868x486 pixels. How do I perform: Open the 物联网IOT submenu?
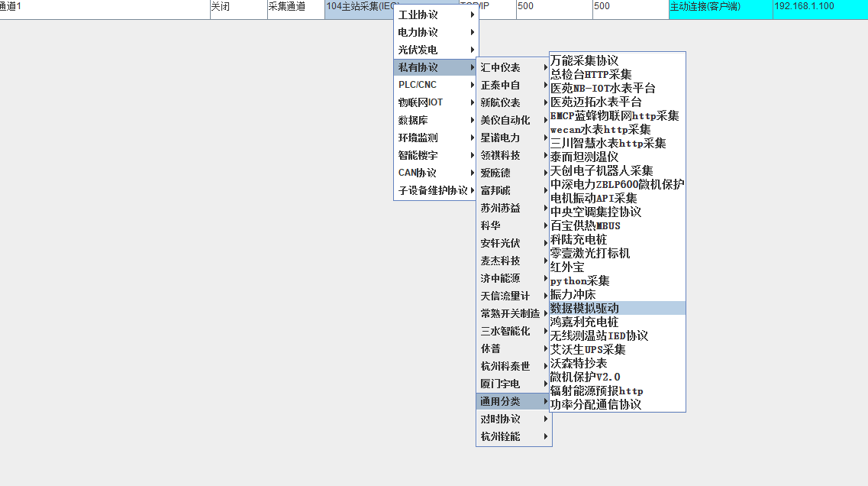coord(436,102)
